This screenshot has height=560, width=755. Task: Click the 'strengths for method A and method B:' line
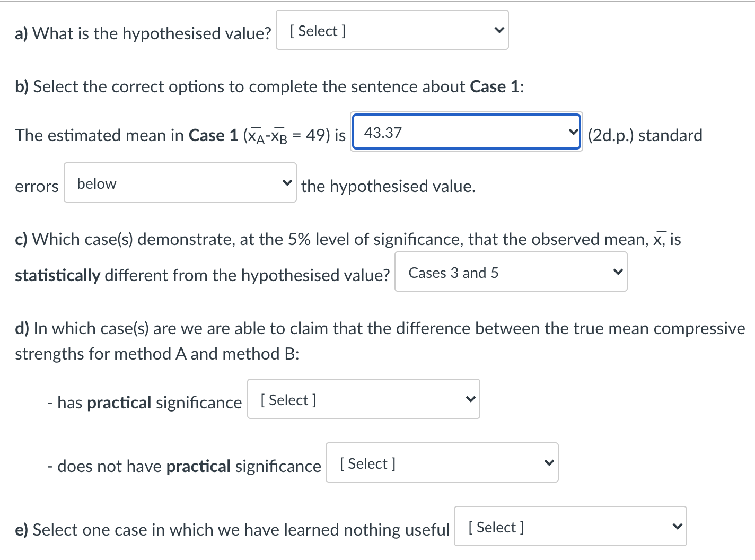point(157,354)
